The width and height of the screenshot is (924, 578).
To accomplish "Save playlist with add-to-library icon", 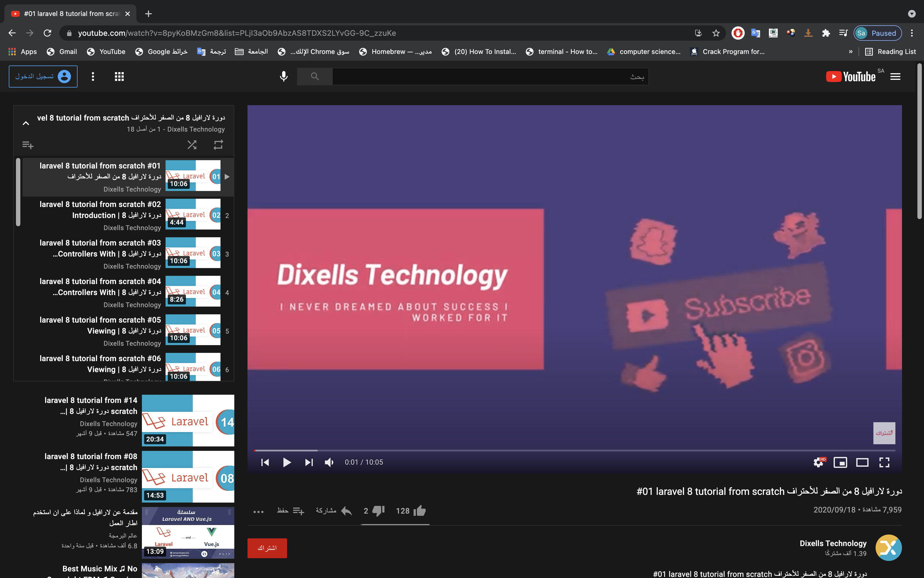I will click(x=28, y=145).
